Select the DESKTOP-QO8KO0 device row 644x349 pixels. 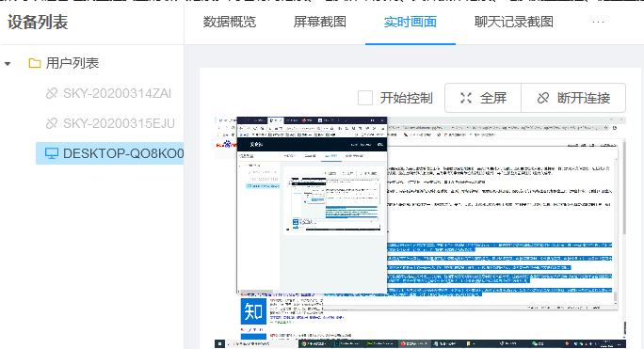point(109,153)
